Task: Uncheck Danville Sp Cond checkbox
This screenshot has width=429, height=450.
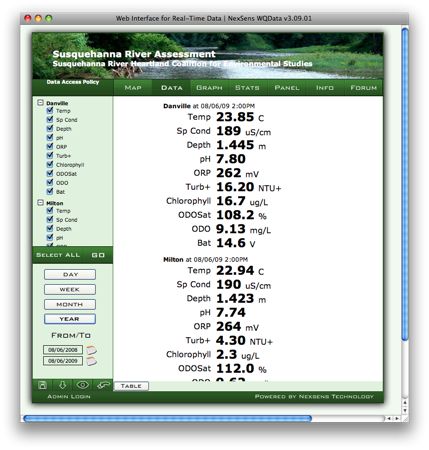Action: click(50, 119)
